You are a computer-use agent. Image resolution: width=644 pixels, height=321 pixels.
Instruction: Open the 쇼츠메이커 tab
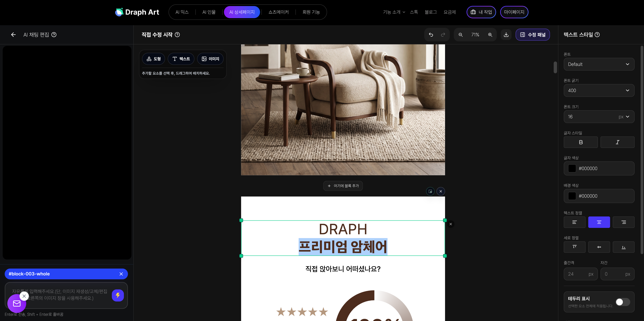[x=279, y=12]
